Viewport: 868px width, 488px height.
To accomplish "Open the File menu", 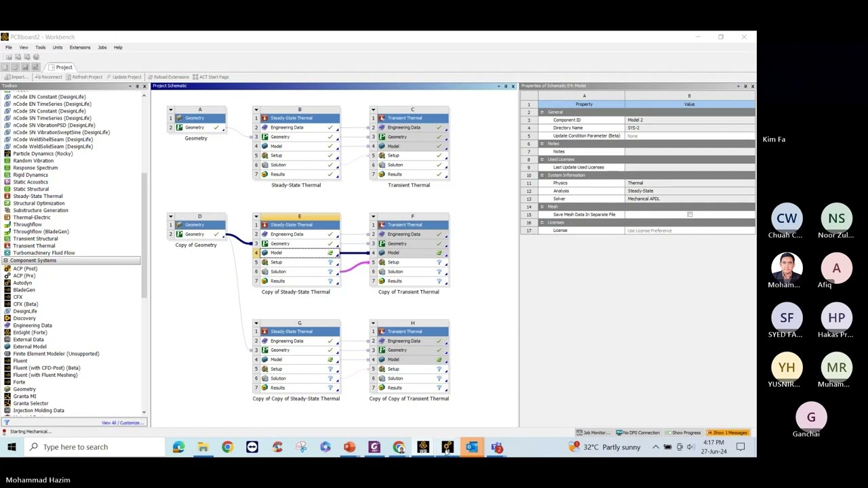I will [x=9, y=47].
